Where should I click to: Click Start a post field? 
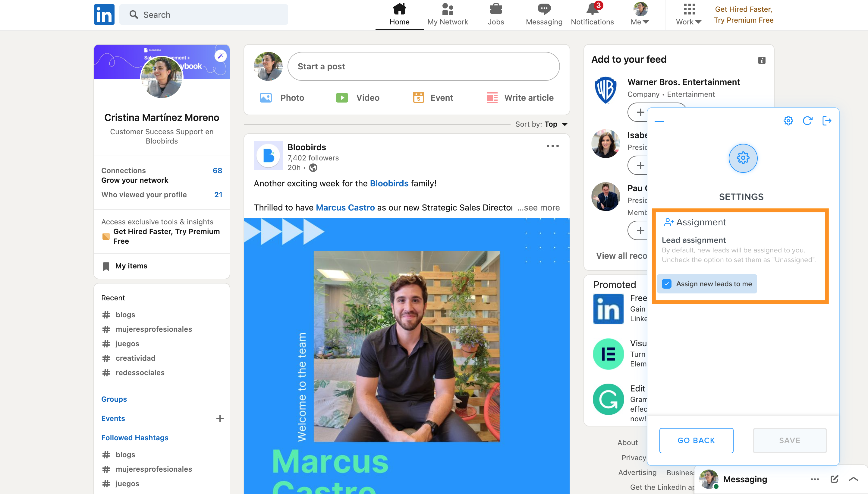point(423,66)
